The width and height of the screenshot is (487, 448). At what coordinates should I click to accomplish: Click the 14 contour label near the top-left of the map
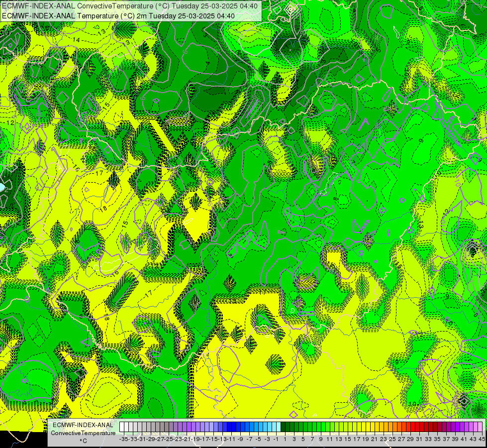[x=76, y=40]
